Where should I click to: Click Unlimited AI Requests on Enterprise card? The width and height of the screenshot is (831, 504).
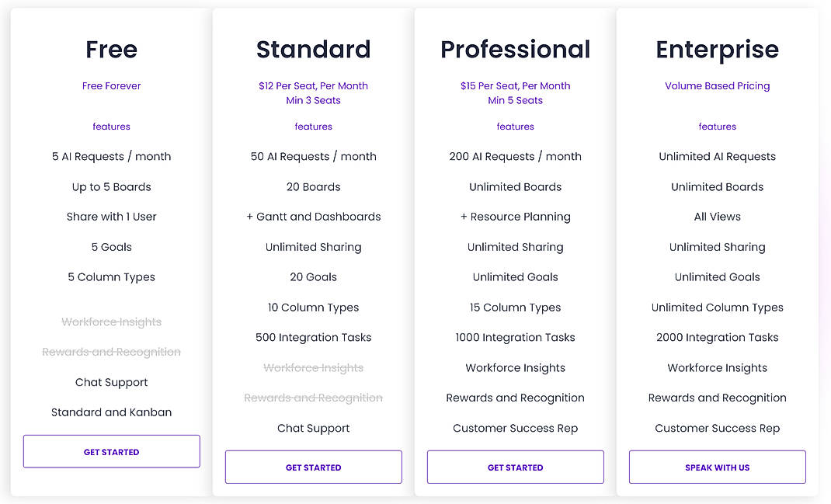[717, 156]
